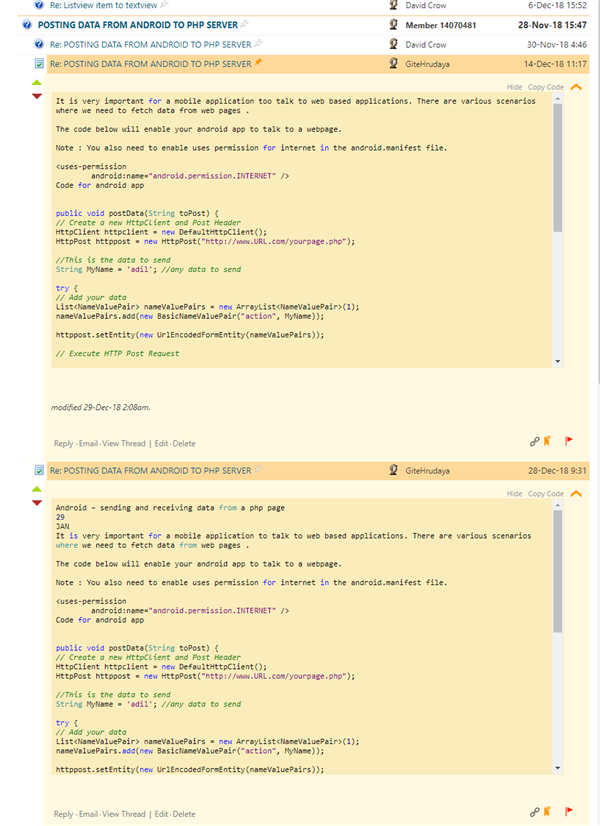Report 28-Dec-18 reply with red flag
Image resolution: width=600 pixels, height=826 pixels.
pos(568,811)
